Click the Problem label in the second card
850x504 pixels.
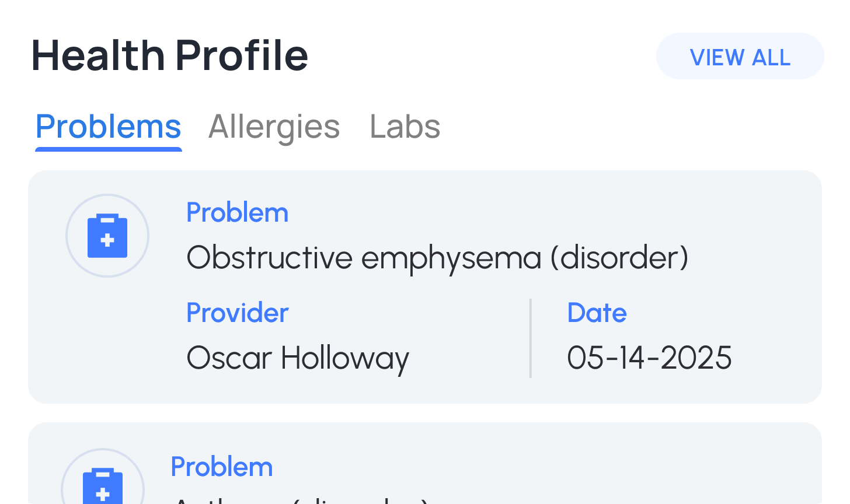click(221, 467)
